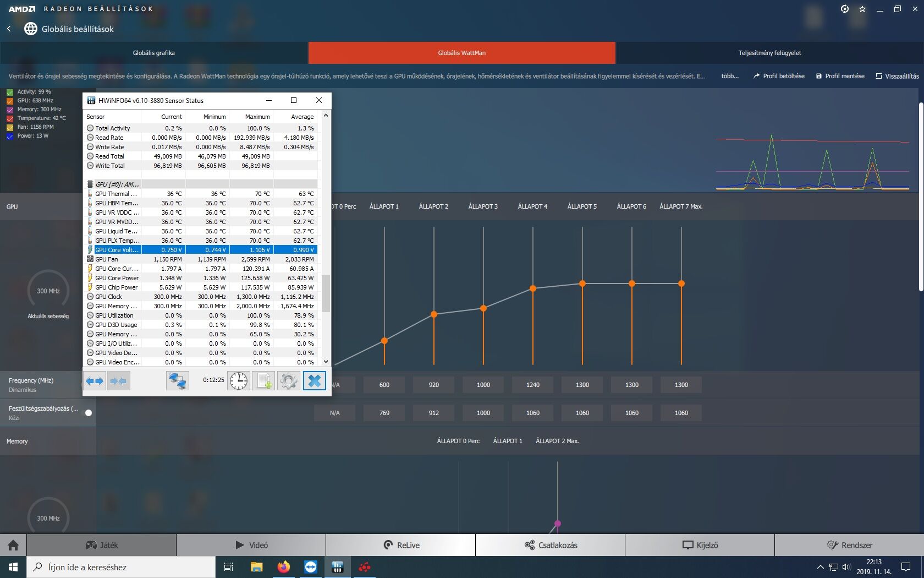The height and width of the screenshot is (578, 924).
Task: Open the Teljesítmény felügyelet tab
Action: (770, 53)
